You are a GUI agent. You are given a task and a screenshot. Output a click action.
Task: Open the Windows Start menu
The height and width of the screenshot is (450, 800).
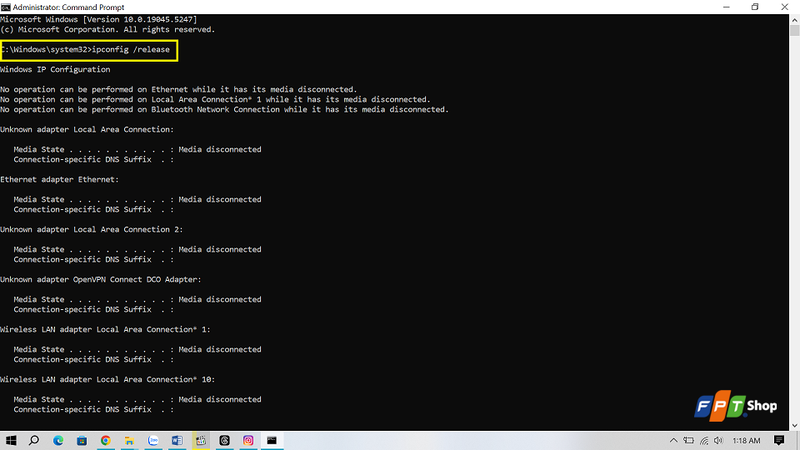pos(11,440)
